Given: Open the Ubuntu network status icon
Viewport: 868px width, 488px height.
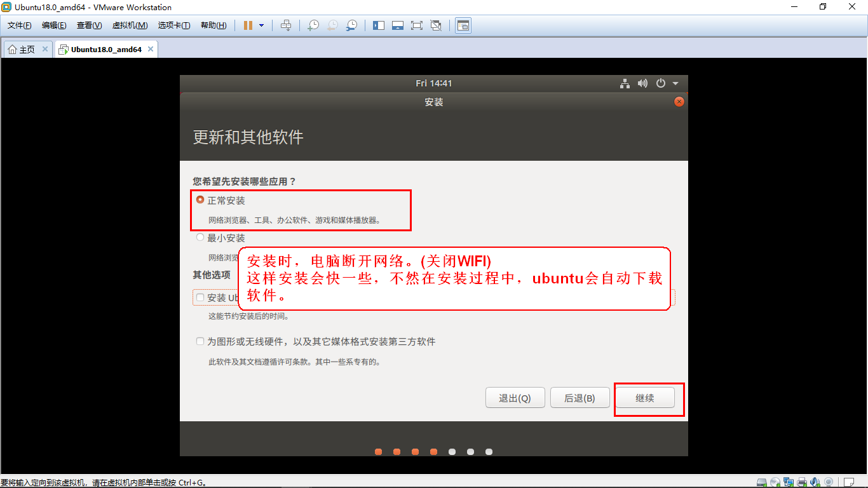Looking at the screenshot, I should pyautogui.click(x=625, y=83).
